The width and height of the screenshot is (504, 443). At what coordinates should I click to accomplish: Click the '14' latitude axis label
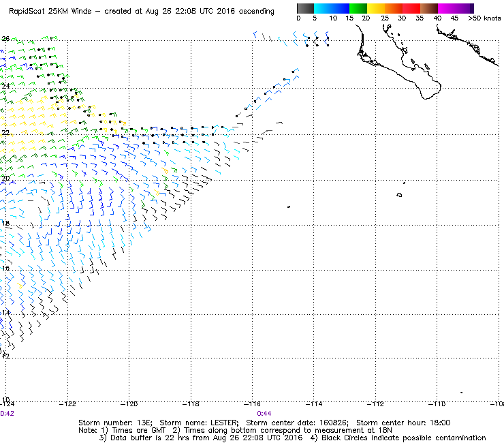coord(5,312)
